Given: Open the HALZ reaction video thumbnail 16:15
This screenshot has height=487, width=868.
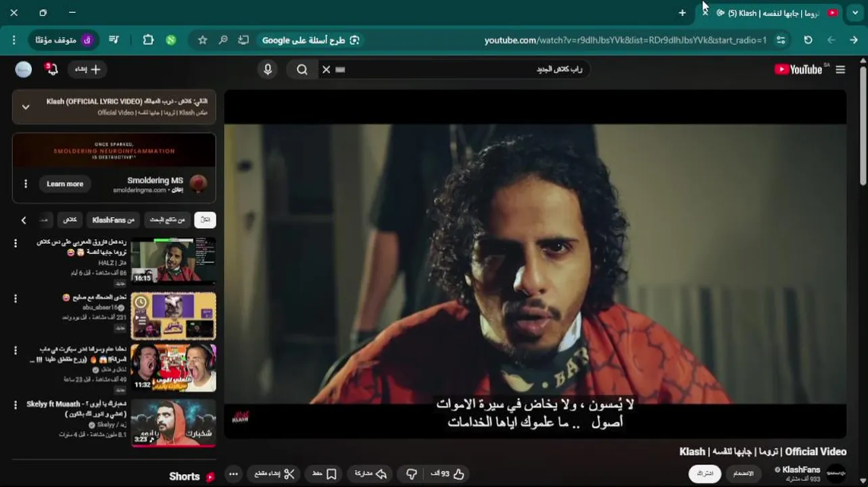Looking at the screenshot, I should pos(174,260).
